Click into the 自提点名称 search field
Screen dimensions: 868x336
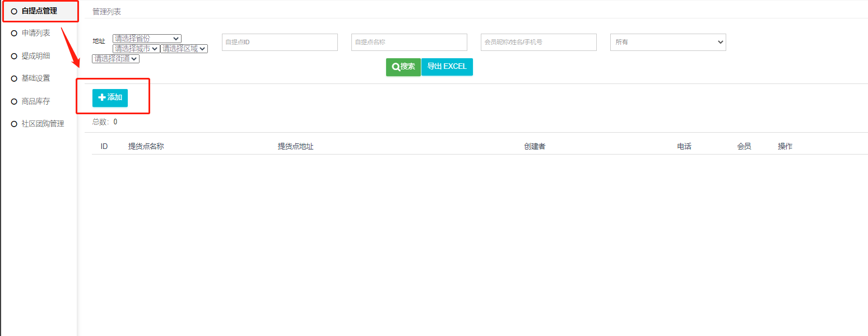pyautogui.click(x=409, y=42)
